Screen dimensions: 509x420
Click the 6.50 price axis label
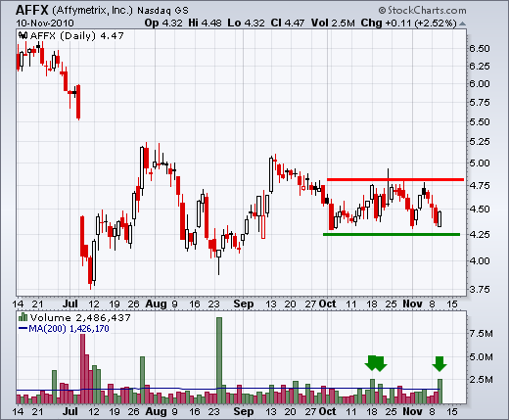click(x=480, y=48)
